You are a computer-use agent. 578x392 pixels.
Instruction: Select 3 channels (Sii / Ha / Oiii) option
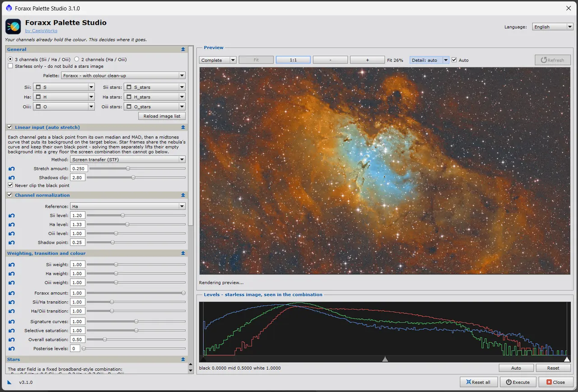point(11,59)
